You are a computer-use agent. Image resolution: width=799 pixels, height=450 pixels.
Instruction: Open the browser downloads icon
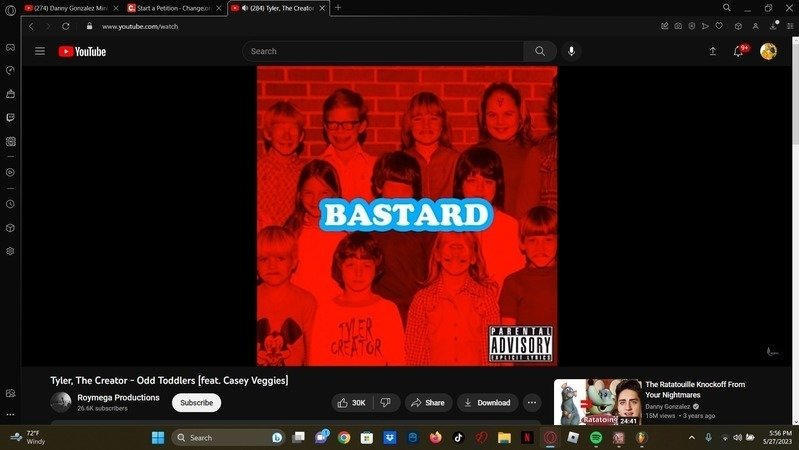(x=774, y=26)
